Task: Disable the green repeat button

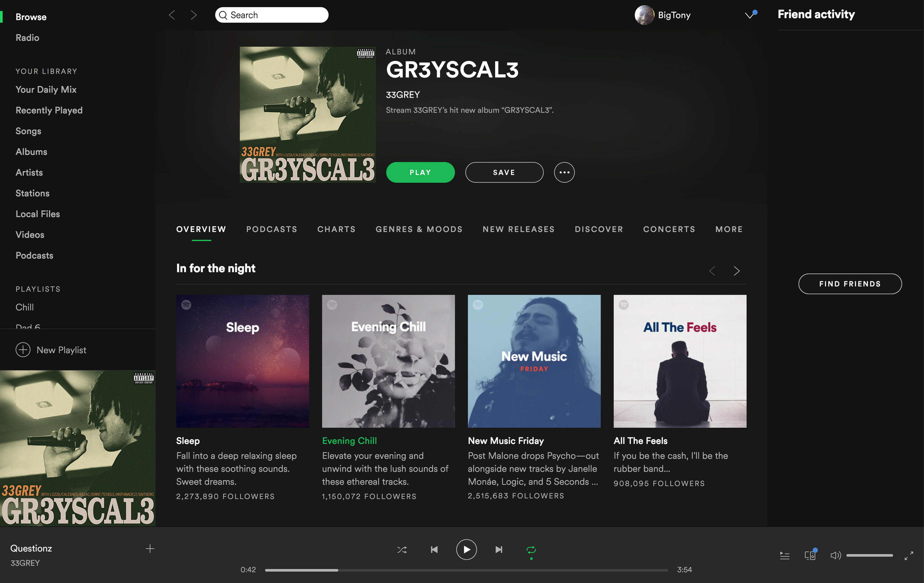Action: point(531,550)
